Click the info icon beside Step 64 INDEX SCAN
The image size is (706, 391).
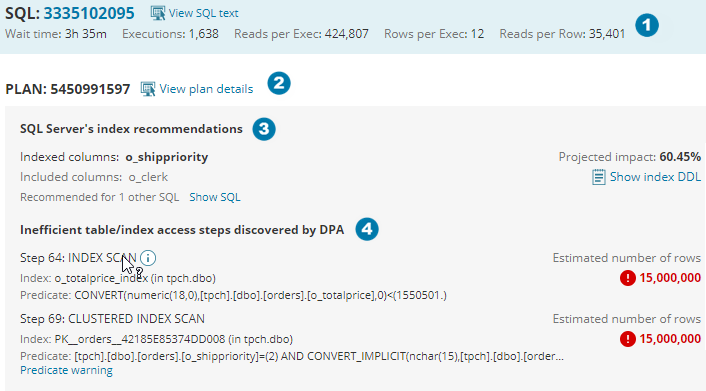[x=148, y=258]
